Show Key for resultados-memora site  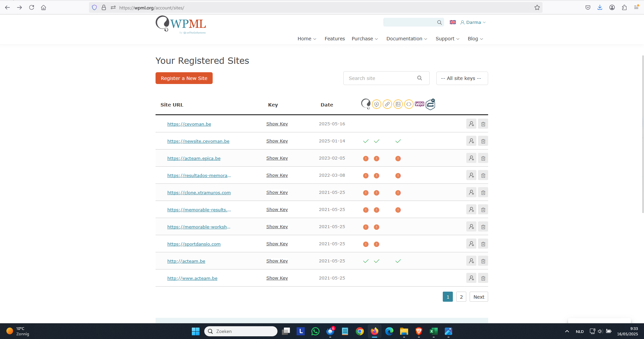pyautogui.click(x=277, y=175)
